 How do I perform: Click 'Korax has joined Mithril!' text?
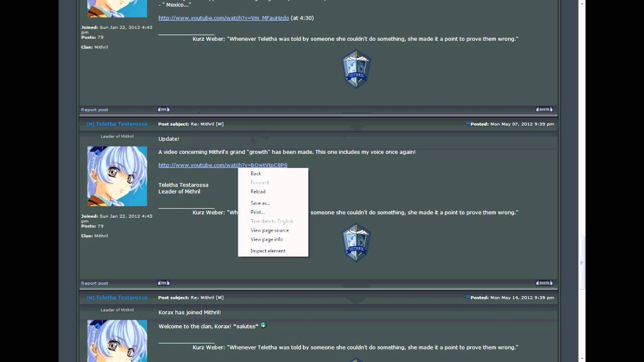[190, 312]
